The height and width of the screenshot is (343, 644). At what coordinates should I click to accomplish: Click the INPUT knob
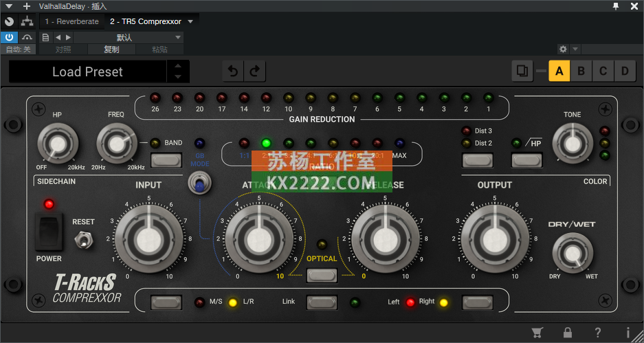click(x=148, y=239)
